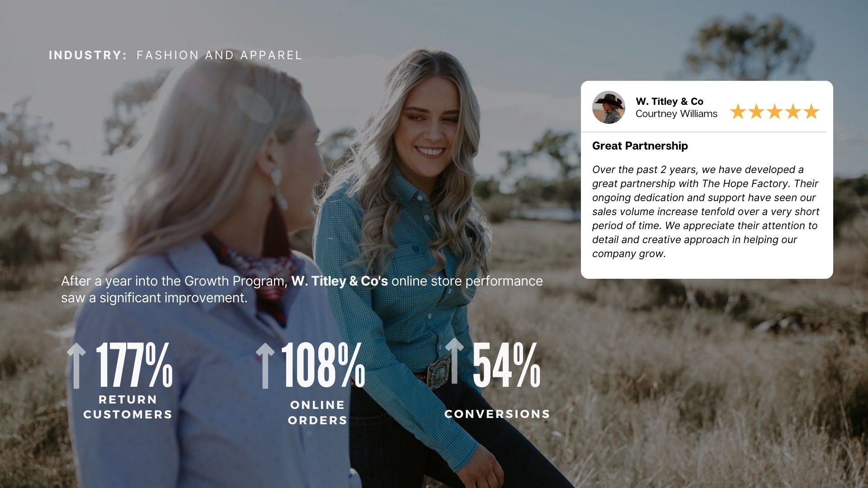Click the W. Titley & Co reviewer name

coord(669,101)
